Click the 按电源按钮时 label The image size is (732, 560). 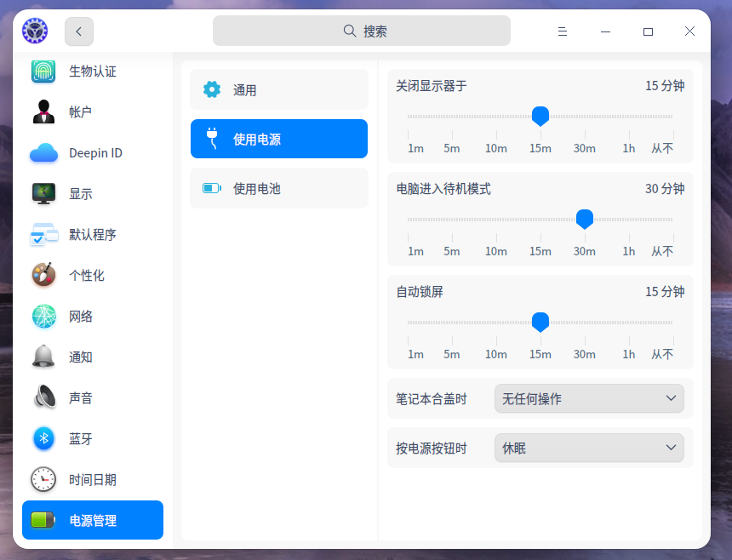point(432,449)
